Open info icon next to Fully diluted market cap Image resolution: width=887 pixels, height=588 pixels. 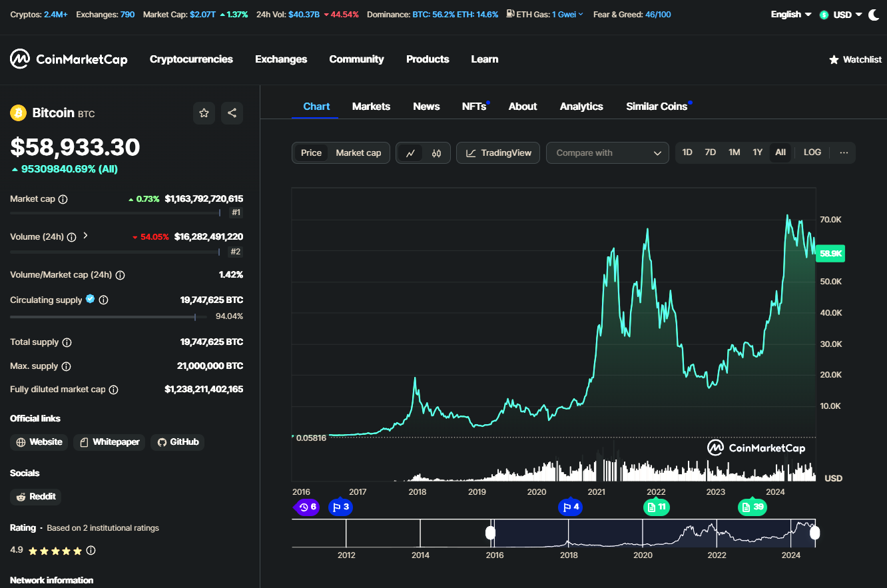(113, 390)
